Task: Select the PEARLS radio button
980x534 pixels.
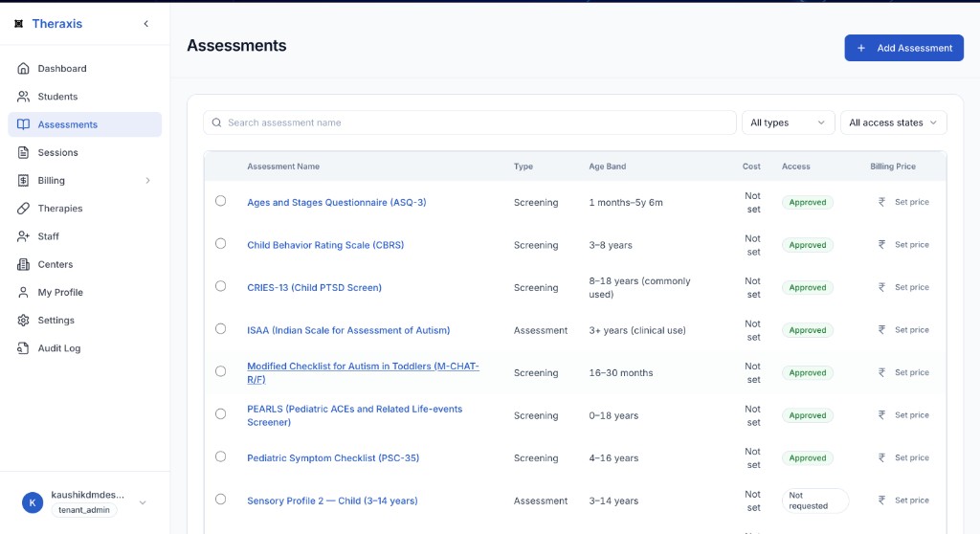Action: (221, 413)
